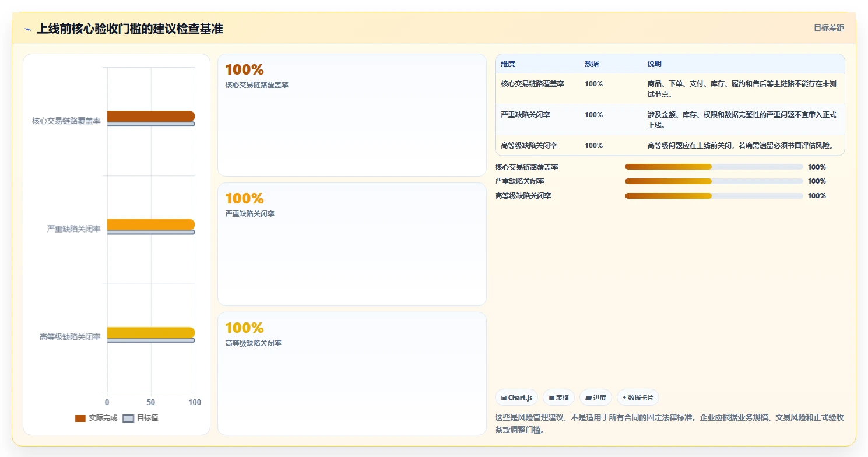Click the yellow 100% value in 高等级缺陷关闭率 card
Image resolution: width=868 pixels, height=457 pixels.
[244, 328]
